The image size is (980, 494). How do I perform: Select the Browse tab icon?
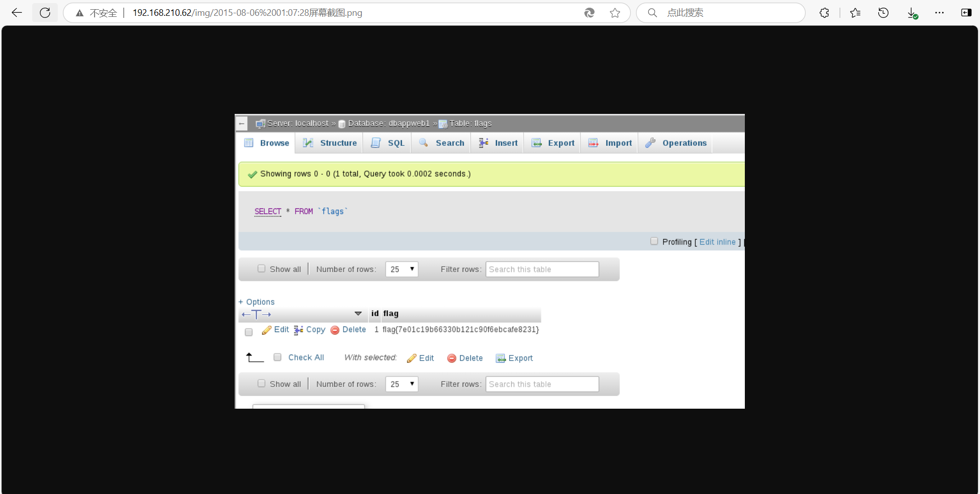[x=249, y=143]
